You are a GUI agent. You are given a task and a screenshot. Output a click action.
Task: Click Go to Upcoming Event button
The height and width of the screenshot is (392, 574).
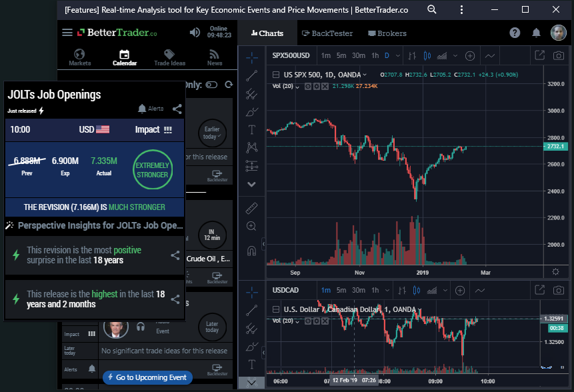tap(147, 377)
